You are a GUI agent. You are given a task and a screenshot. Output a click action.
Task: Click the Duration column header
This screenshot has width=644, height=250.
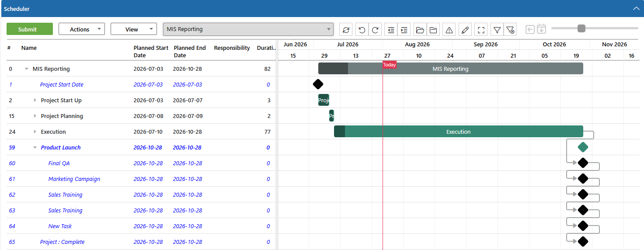[266, 48]
